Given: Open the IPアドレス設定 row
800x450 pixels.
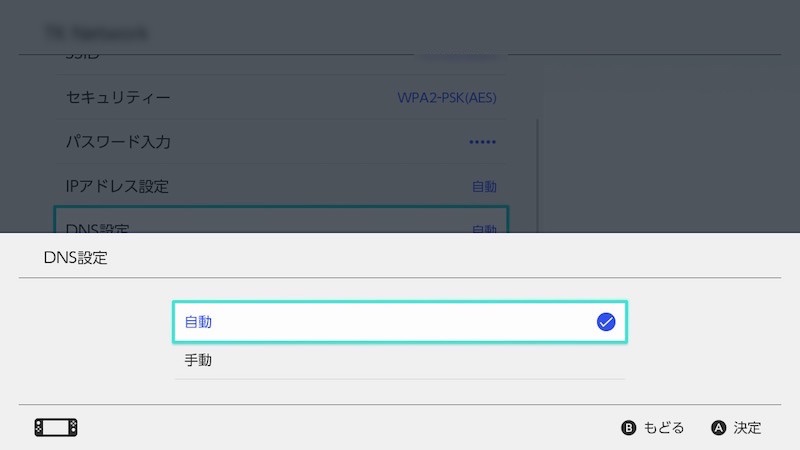Looking at the screenshot, I should pyautogui.click(x=280, y=186).
